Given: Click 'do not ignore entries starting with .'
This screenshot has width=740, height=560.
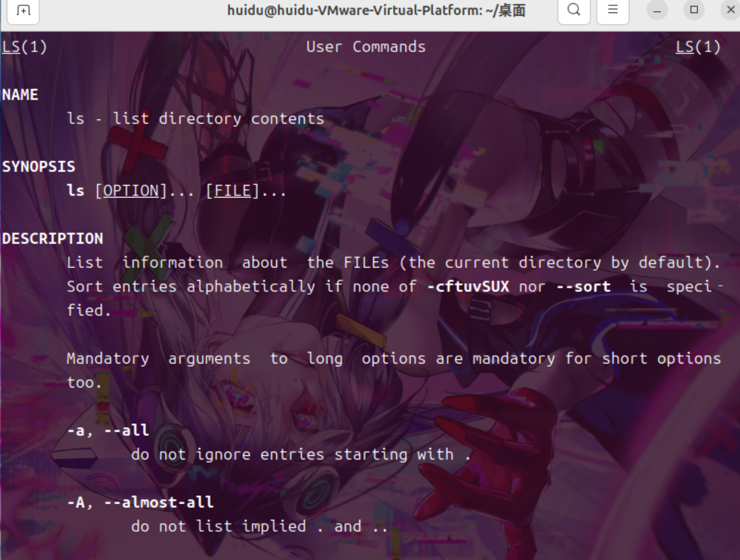Looking at the screenshot, I should pos(301,455).
